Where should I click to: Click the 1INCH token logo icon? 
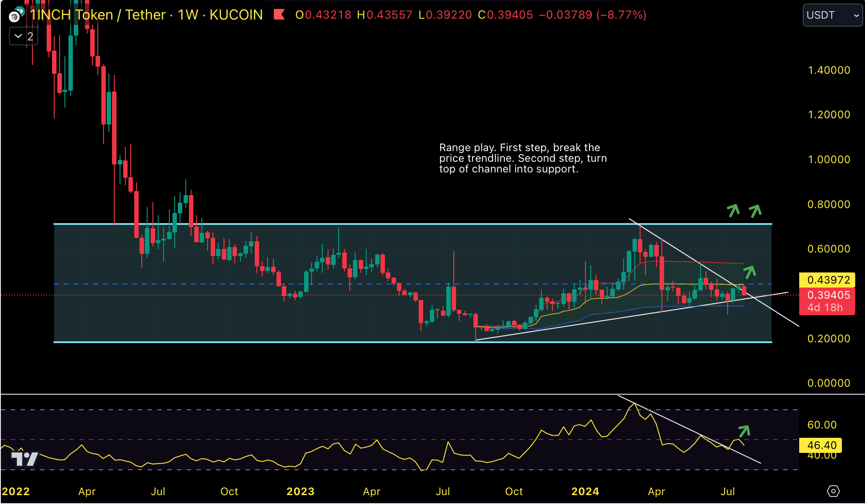[x=16, y=15]
